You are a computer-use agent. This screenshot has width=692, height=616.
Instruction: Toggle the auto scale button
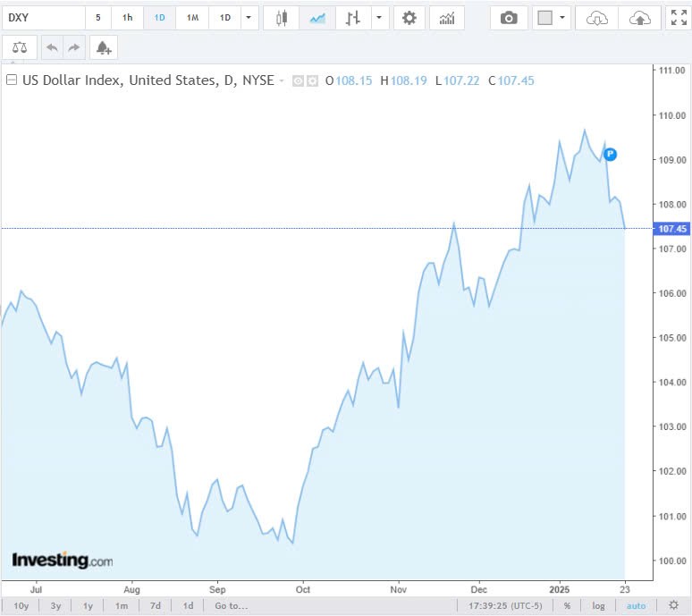click(x=636, y=606)
